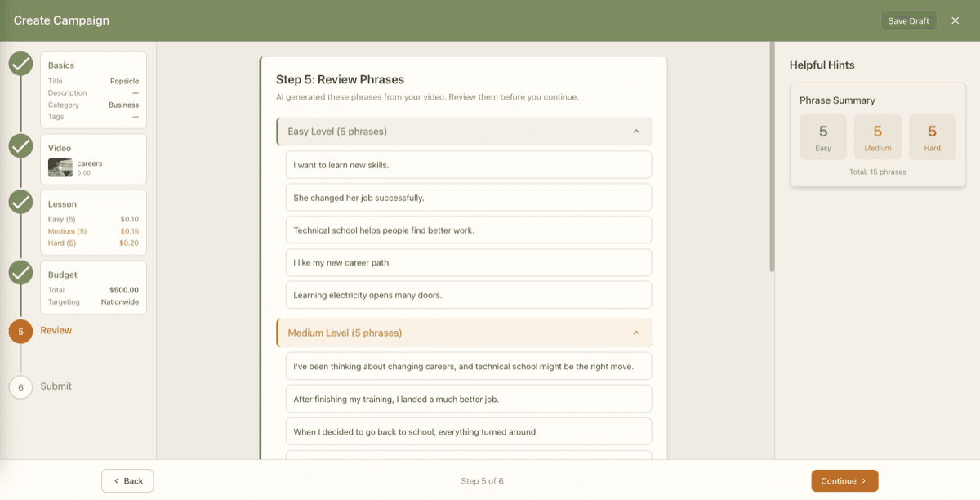
Task: Edit phrase 'Technical school helps people find better work.'
Action: pos(469,230)
